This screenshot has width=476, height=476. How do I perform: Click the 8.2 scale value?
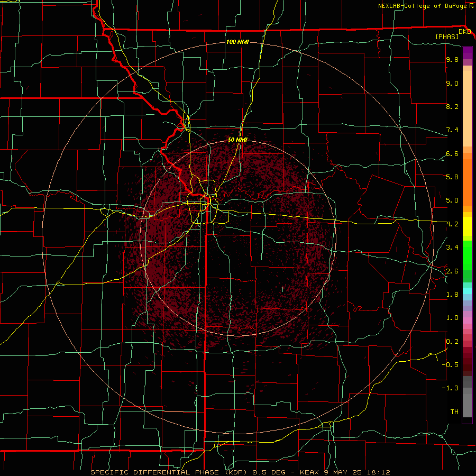tap(452, 106)
